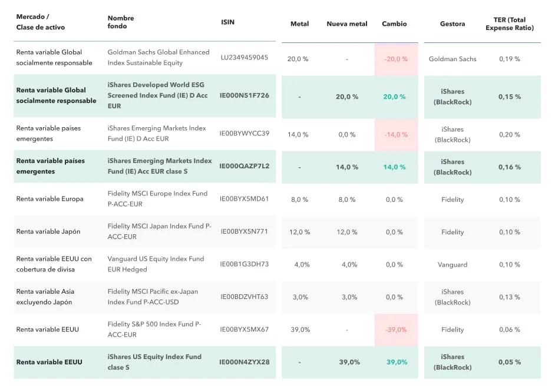Viewport: 555px width, 392px height.
Task: Click the Fidelity MSCI Europe Index Fund name
Action: (x=157, y=198)
